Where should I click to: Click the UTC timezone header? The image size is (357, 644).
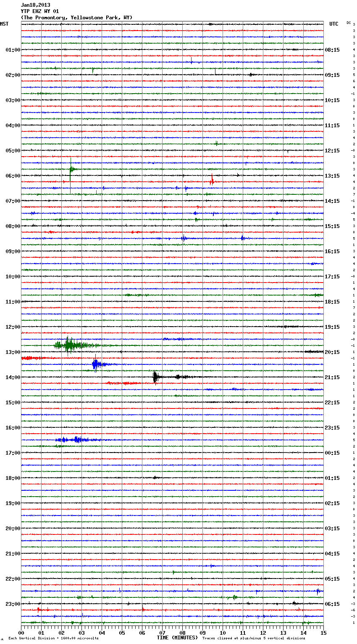pyautogui.click(x=334, y=24)
